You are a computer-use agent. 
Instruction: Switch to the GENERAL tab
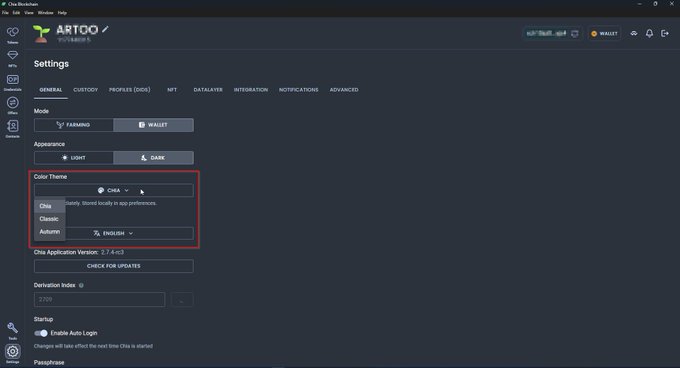(51, 90)
